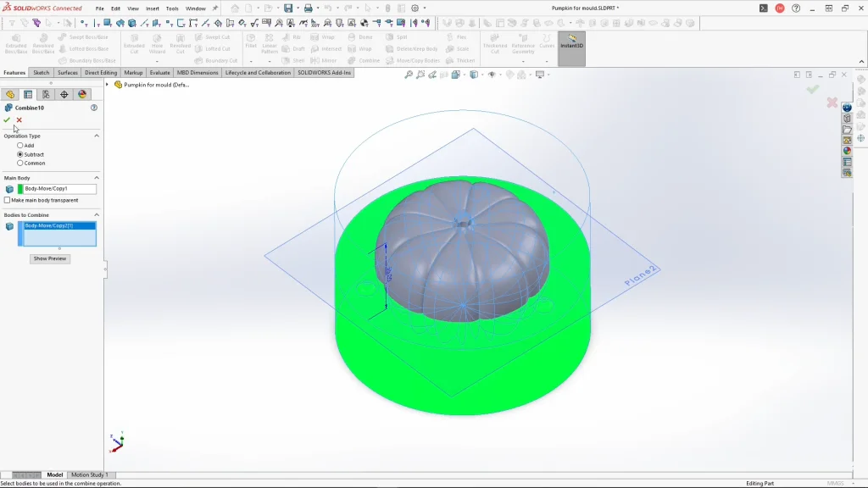Switch to the Surfaces tab
This screenshot has width=868, height=488.
68,73
